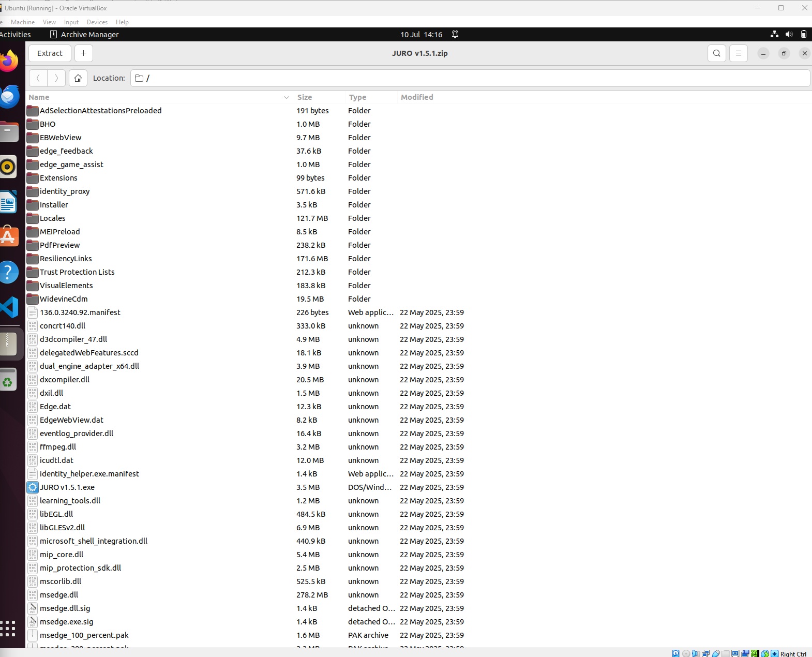Open the clock and calendar panel

tap(421, 35)
